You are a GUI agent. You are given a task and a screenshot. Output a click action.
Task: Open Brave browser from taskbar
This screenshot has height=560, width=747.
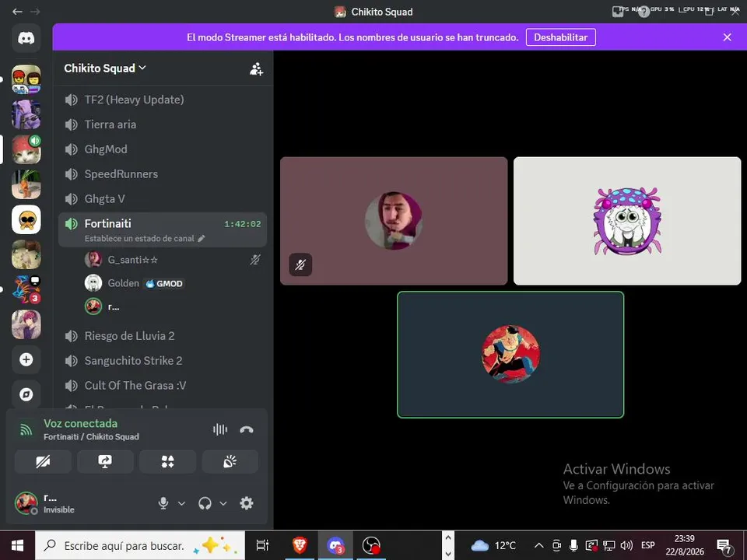pyautogui.click(x=300, y=545)
